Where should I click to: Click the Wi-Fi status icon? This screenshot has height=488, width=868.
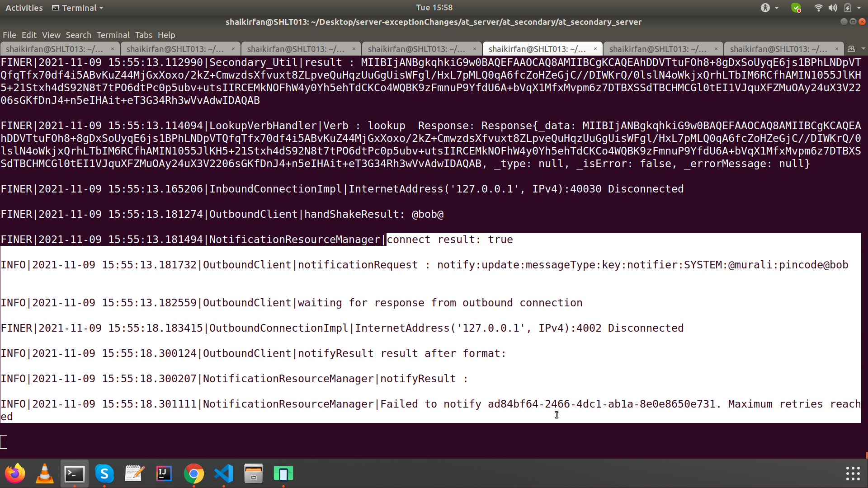click(x=818, y=8)
